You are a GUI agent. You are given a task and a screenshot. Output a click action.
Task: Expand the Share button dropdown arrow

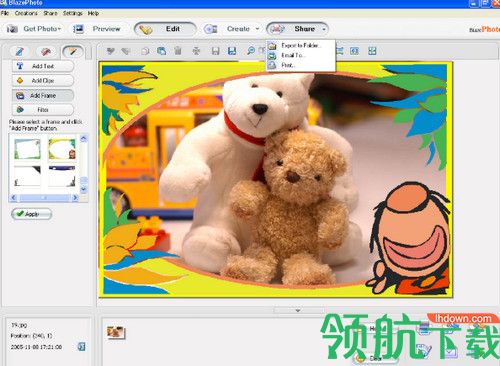pyautogui.click(x=324, y=29)
